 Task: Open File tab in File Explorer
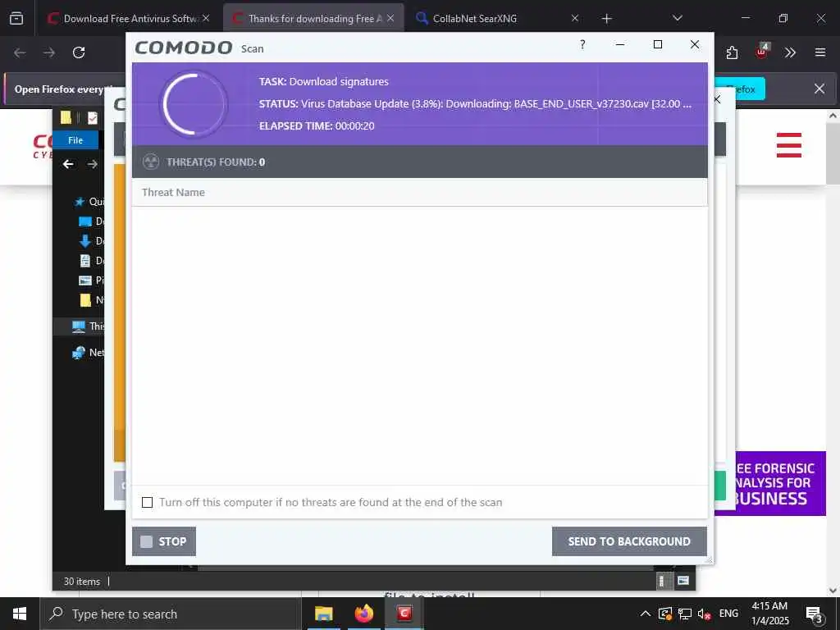click(75, 140)
